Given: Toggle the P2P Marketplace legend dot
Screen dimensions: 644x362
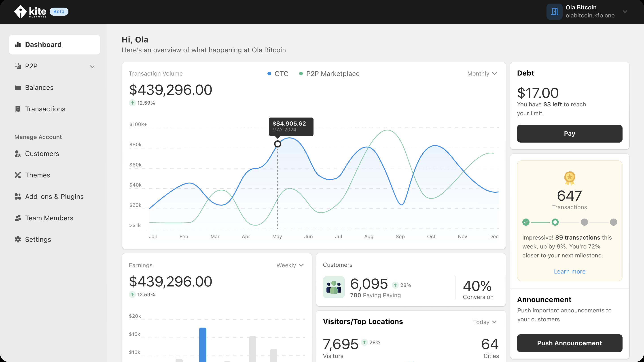Looking at the screenshot, I should [301, 74].
